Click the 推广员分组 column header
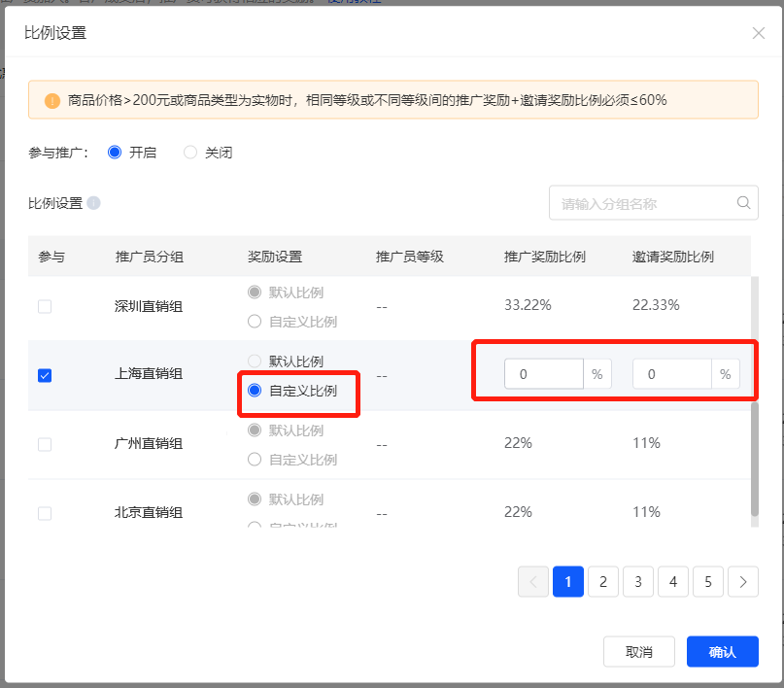This screenshot has width=784, height=688. [149, 257]
